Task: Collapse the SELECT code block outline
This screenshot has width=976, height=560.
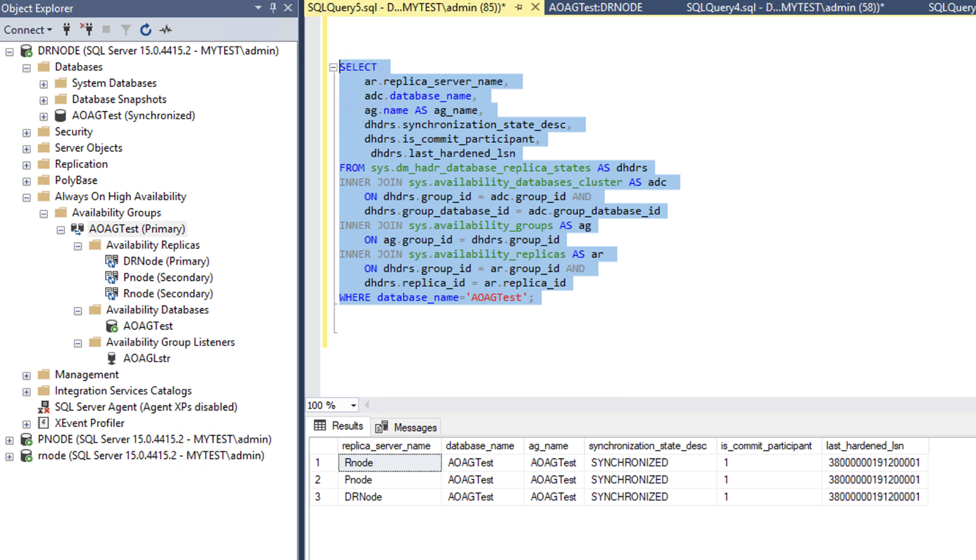Action: [x=333, y=67]
